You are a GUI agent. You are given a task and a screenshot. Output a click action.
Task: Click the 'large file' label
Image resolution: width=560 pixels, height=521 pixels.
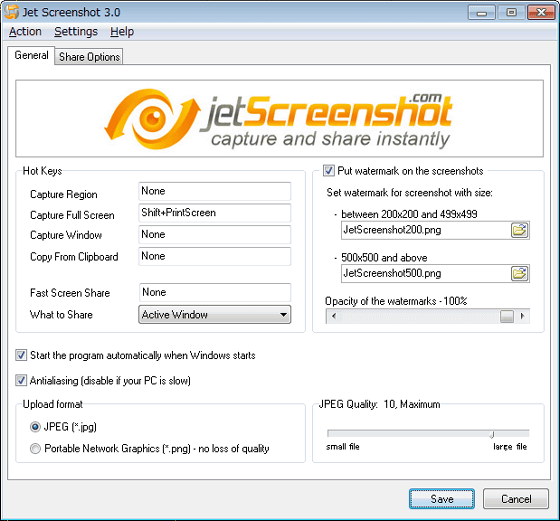tap(510, 447)
